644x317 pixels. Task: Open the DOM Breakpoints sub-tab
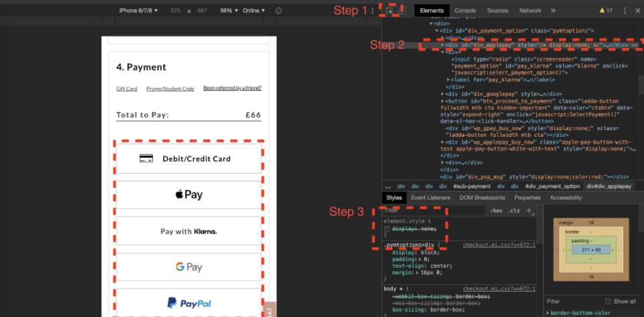(x=482, y=198)
